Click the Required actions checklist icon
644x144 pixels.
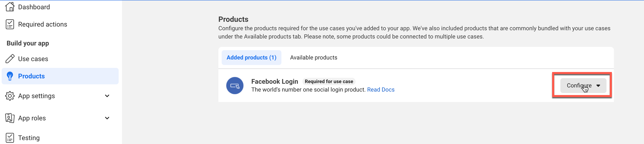click(10, 24)
